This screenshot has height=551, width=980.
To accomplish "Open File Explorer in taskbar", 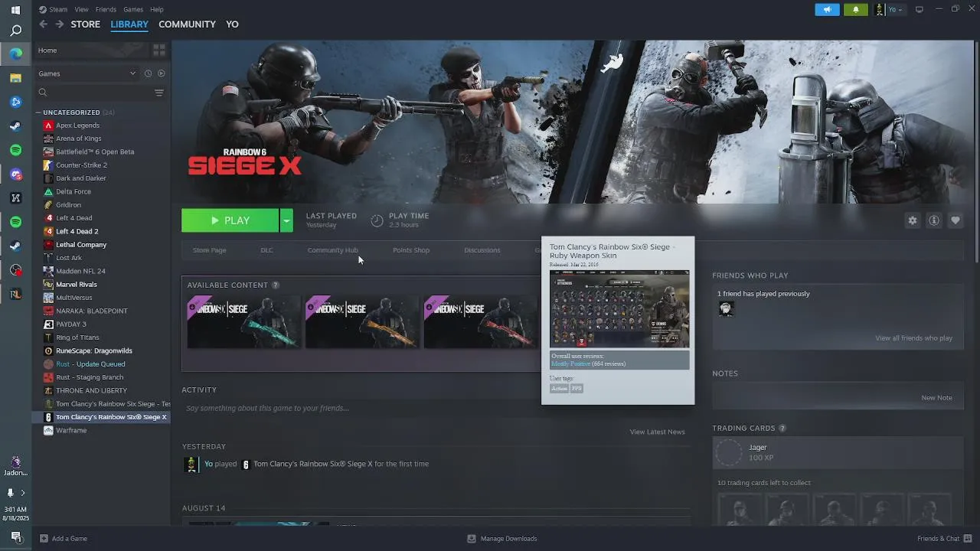I will pos(15,78).
